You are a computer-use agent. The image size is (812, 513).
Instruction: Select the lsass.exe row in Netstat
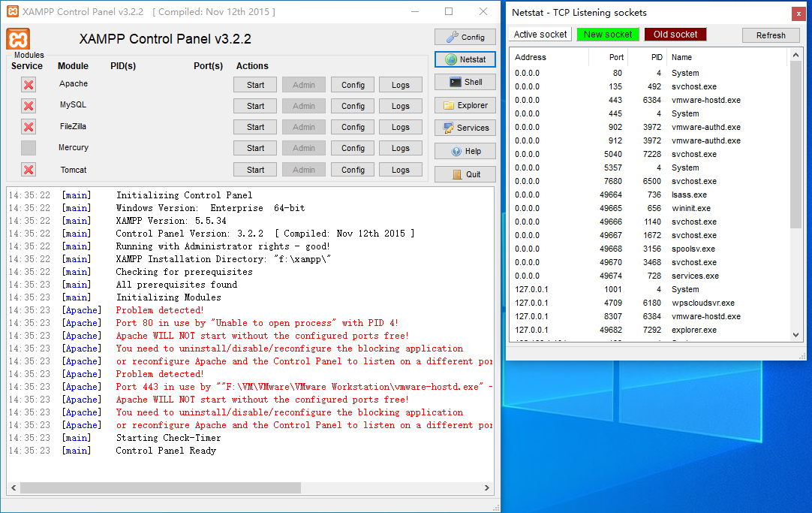click(x=650, y=195)
